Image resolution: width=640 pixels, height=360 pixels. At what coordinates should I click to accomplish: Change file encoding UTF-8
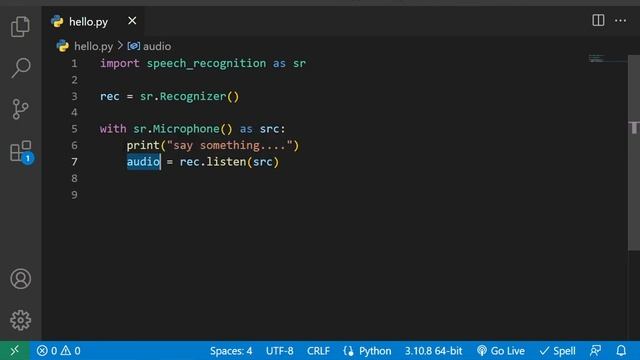pos(280,351)
